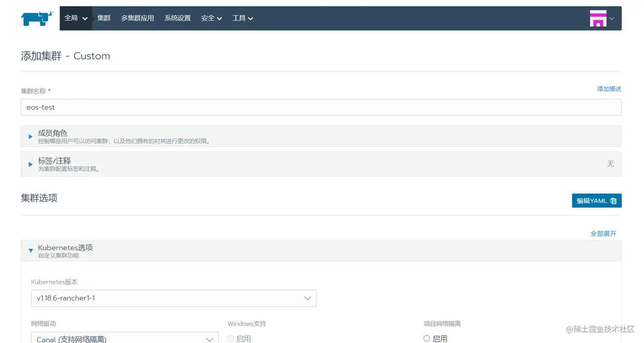Expand the 成员角色 section
This screenshot has height=343, width=644.
point(321,136)
